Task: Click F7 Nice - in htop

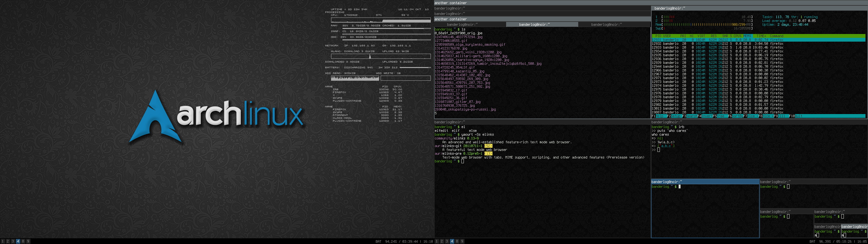Action: pyautogui.click(x=751, y=116)
